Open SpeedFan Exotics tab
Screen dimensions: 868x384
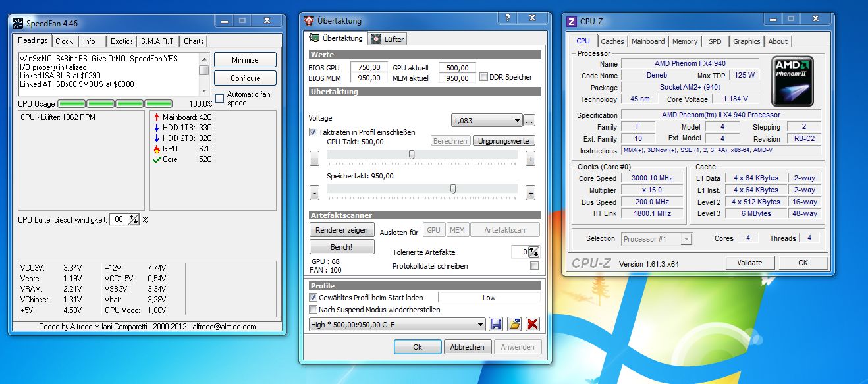point(122,41)
